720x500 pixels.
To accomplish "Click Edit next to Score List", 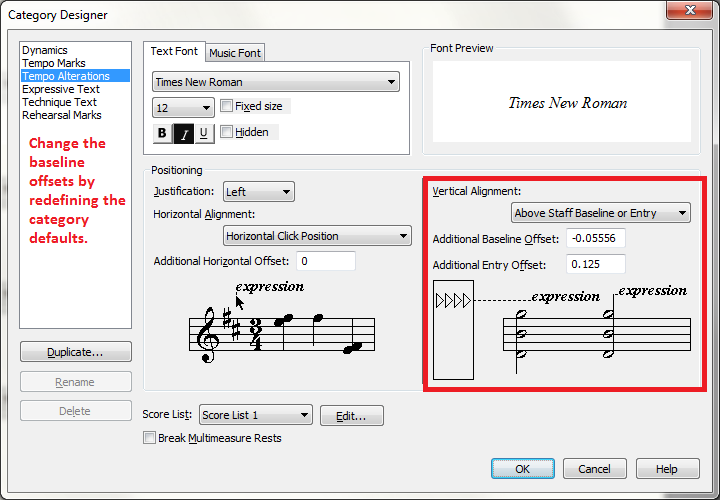I will pyautogui.click(x=351, y=415).
